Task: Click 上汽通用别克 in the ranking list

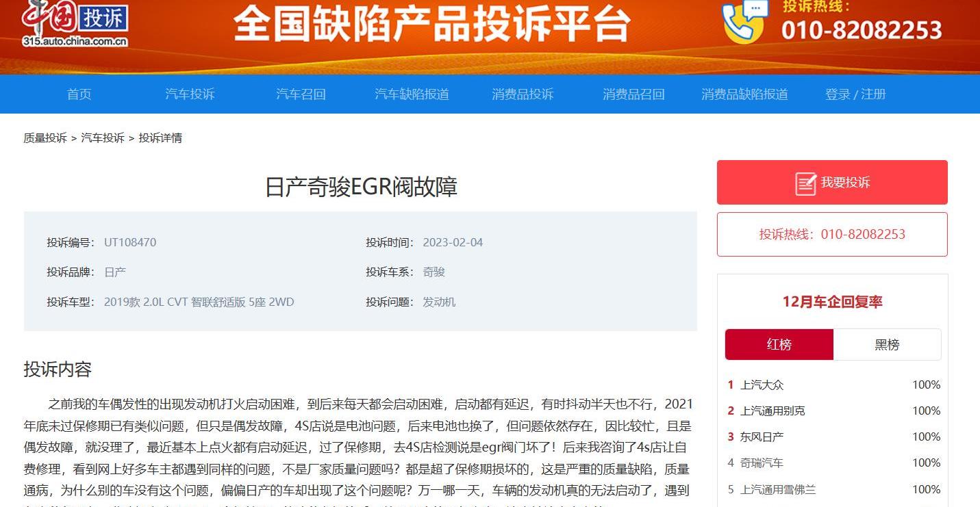Action: coord(772,411)
